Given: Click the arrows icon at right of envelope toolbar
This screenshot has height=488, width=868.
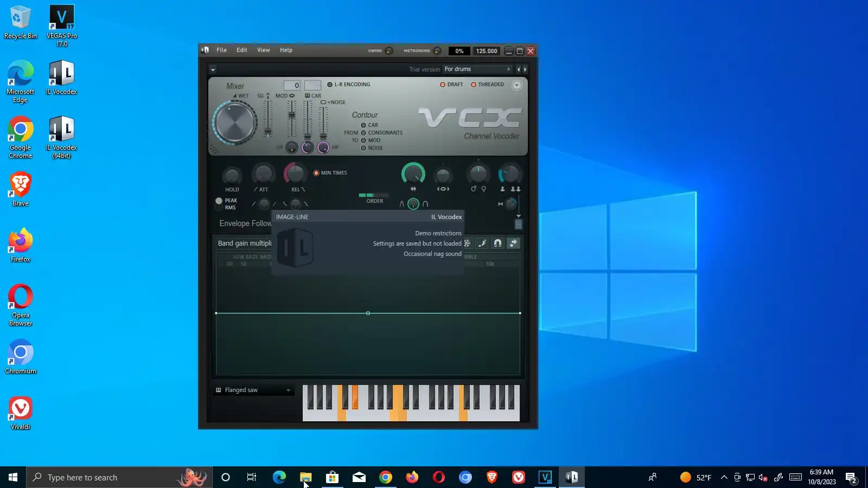Looking at the screenshot, I should 513,243.
